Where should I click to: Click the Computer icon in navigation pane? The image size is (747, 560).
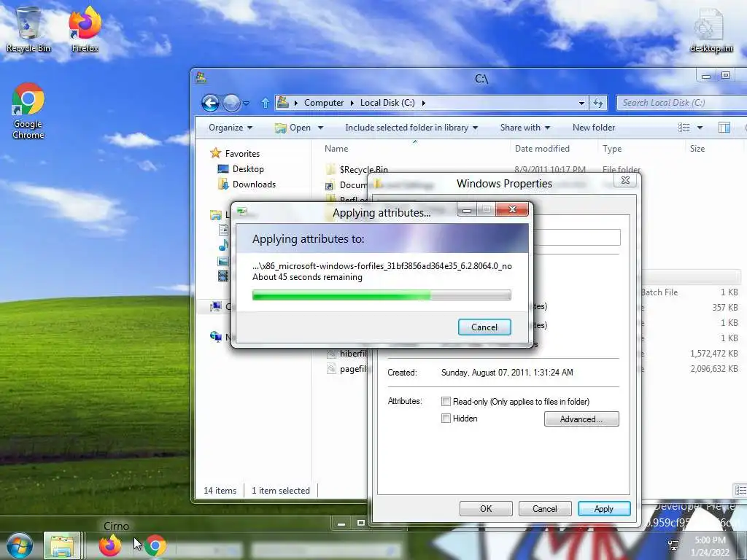(x=216, y=307)
